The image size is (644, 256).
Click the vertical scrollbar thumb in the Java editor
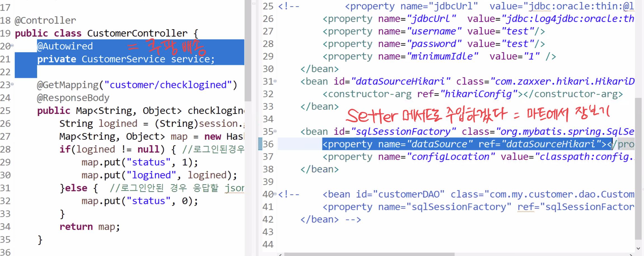pos(248,50)
